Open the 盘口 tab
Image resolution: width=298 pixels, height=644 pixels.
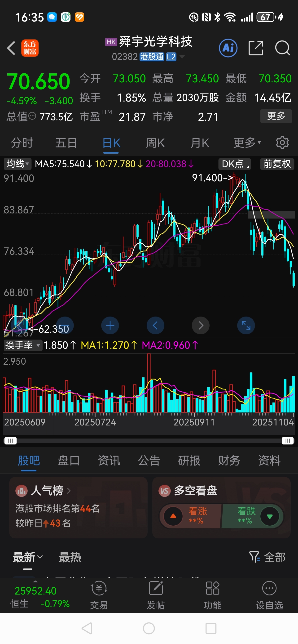click(x=69, y=461)
